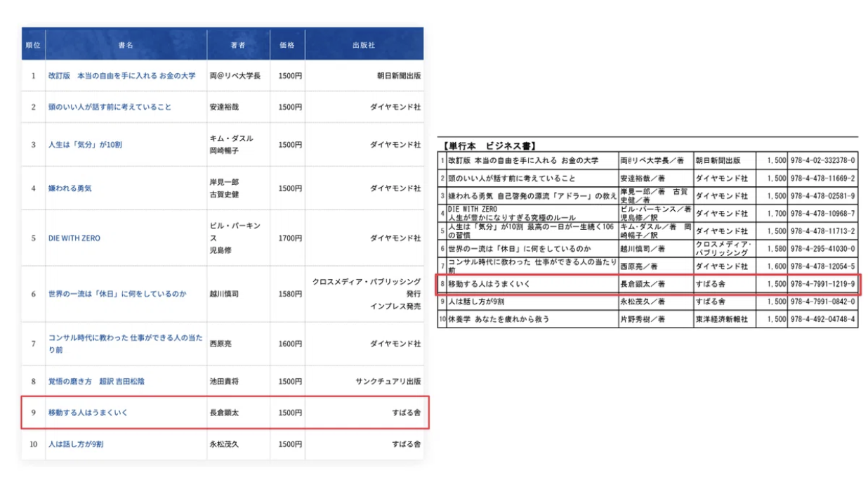The image size is (868, 485).
Task: Open the DIE WITH ZERO link in left table
Action: tap(74, 238)
